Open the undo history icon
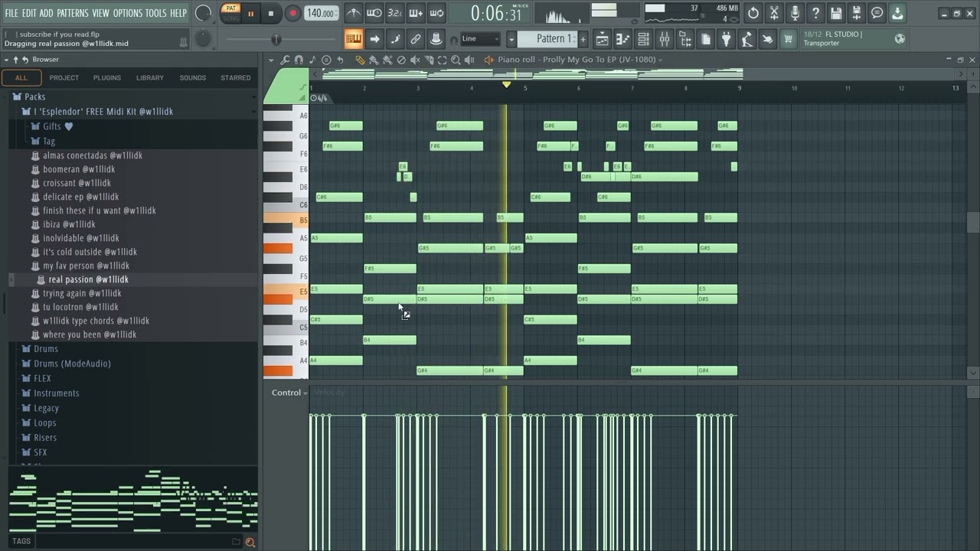This screenshot has width=980, height=551. 753,13
